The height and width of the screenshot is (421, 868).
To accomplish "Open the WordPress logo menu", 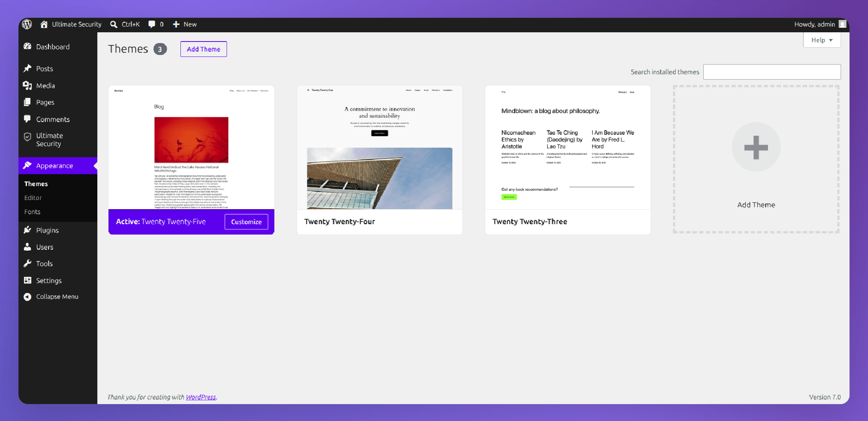I will (x=27, y=24).
